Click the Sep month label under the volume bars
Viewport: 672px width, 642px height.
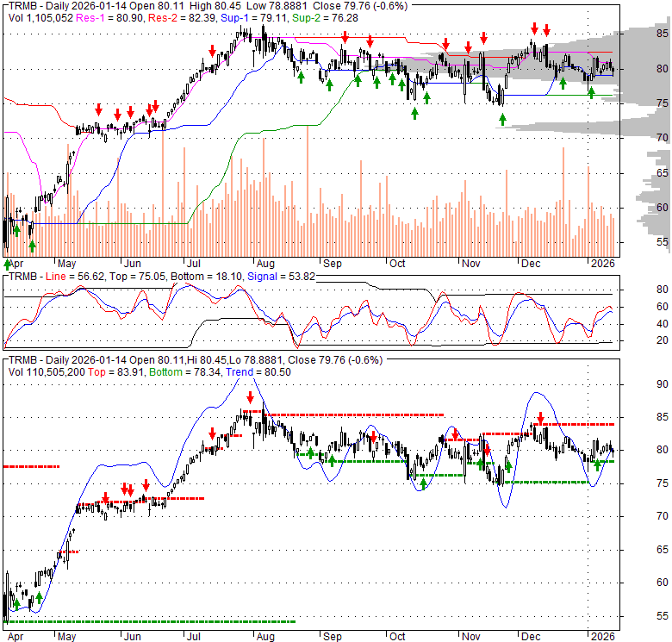coord(333,263)
